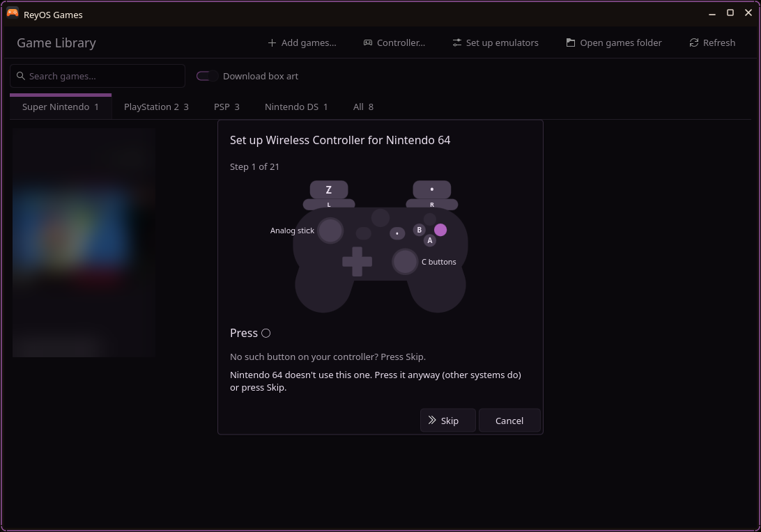Open the games folder
This screenshot has width=761, height=532.
point(613,42)
